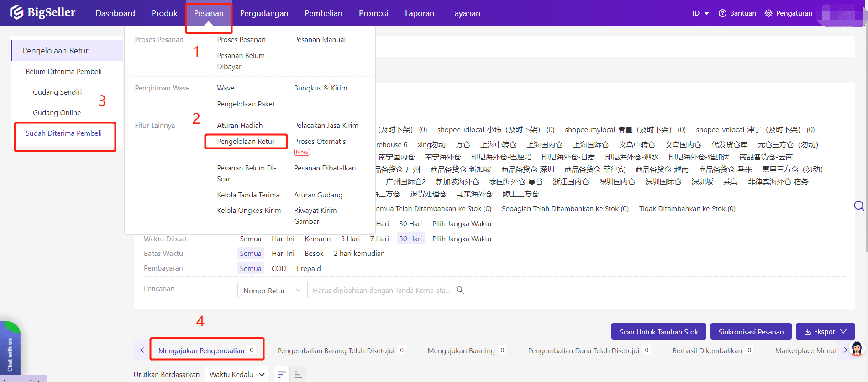Open the Produk menu

coord(164,13)
